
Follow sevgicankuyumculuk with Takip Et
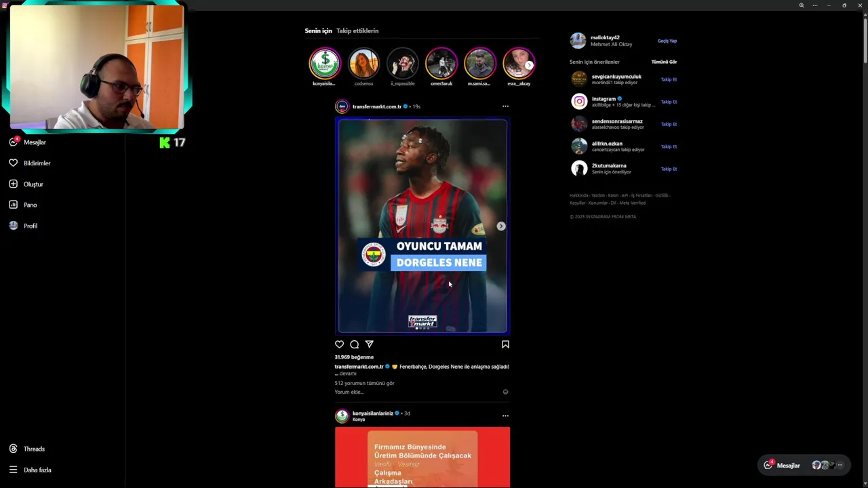point(669,79)
